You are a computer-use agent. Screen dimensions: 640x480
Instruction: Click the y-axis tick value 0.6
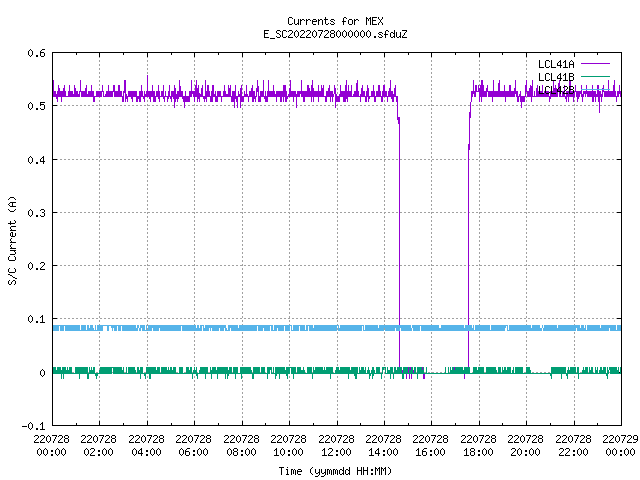click(36, 53)
